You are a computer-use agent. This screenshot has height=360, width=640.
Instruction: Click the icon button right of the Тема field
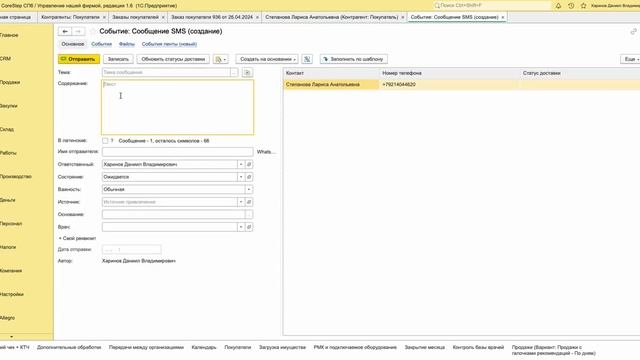pos(247,73)
